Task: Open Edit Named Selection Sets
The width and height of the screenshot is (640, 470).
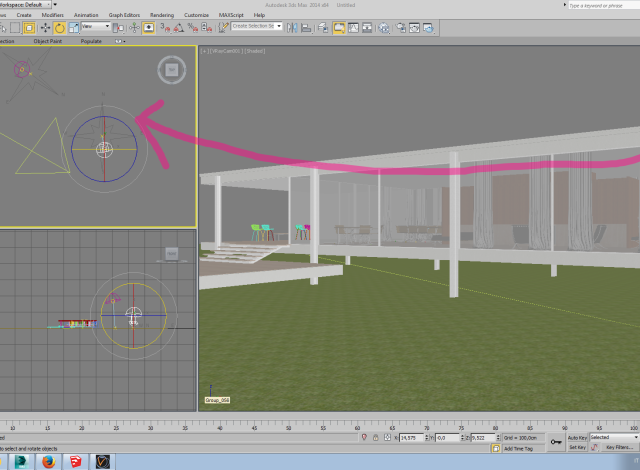Action: click(223, 28)
